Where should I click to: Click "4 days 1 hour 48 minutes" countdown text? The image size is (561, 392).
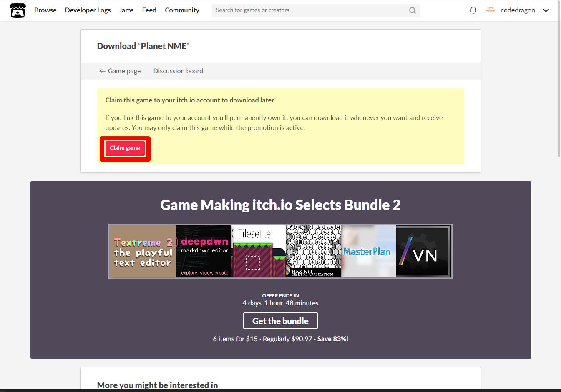coord(280,303)
